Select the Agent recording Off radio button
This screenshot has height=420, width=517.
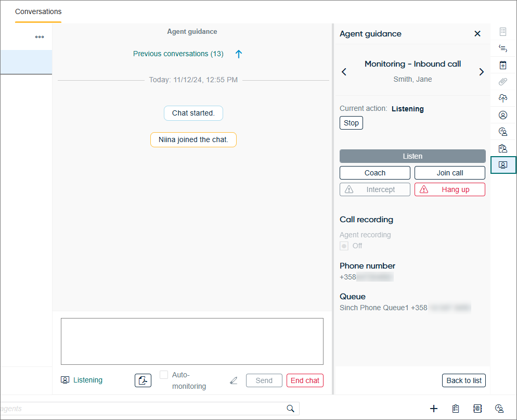344,246
